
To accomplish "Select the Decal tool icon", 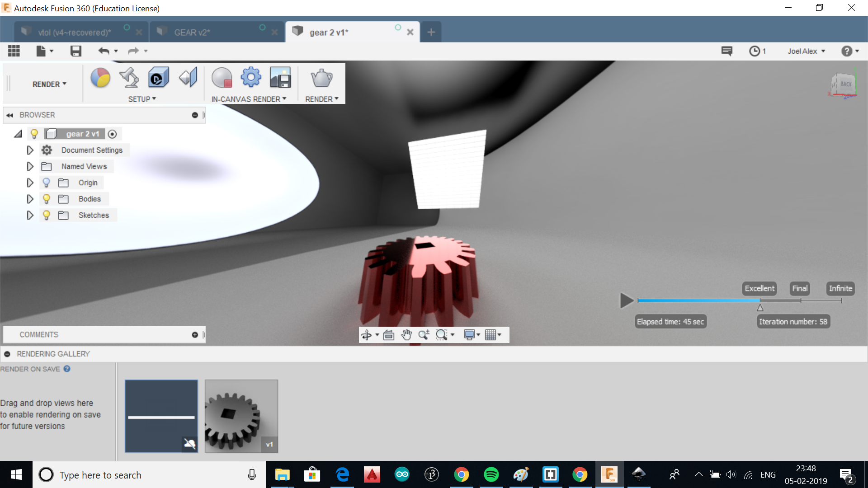I will pyautogui.click(x=159, y=78).
